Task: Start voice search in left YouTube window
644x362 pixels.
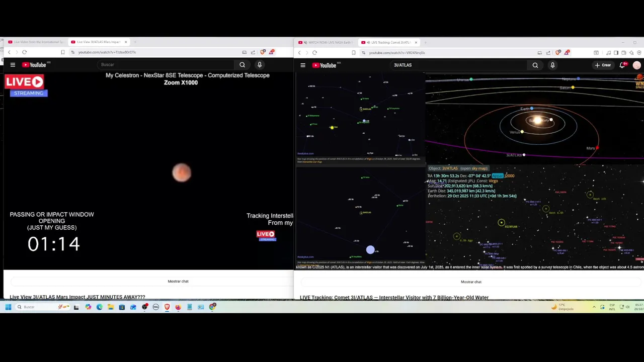Action: tap(260, 64)
